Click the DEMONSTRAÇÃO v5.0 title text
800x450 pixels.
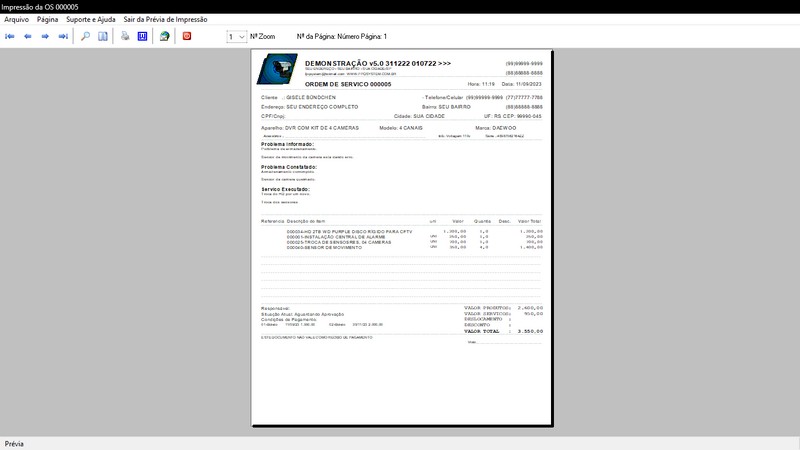[378, 63]
